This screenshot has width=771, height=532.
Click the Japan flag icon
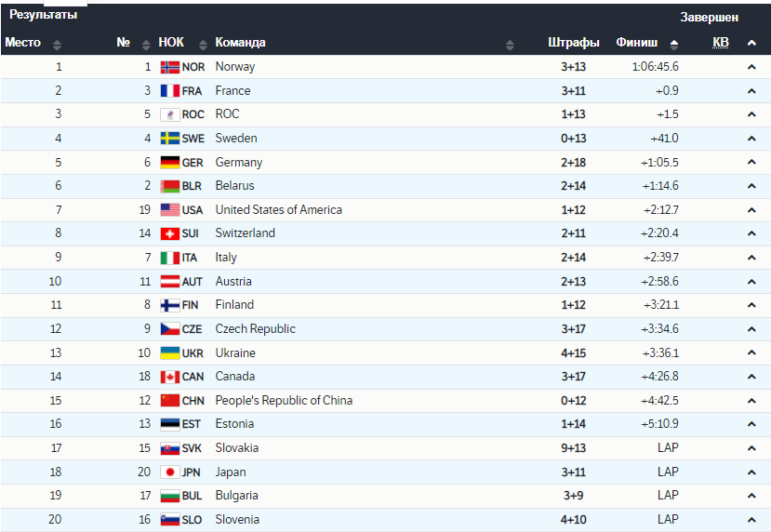[169, 472]
